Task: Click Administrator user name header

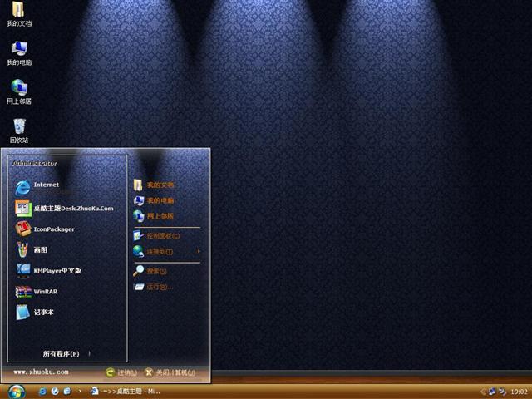Action: [x=35, y=163]
